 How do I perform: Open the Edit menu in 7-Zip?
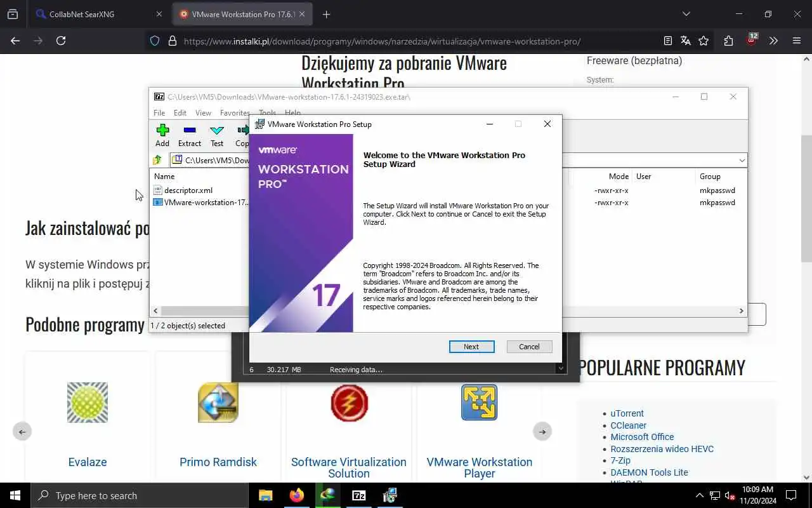[180, 113]
